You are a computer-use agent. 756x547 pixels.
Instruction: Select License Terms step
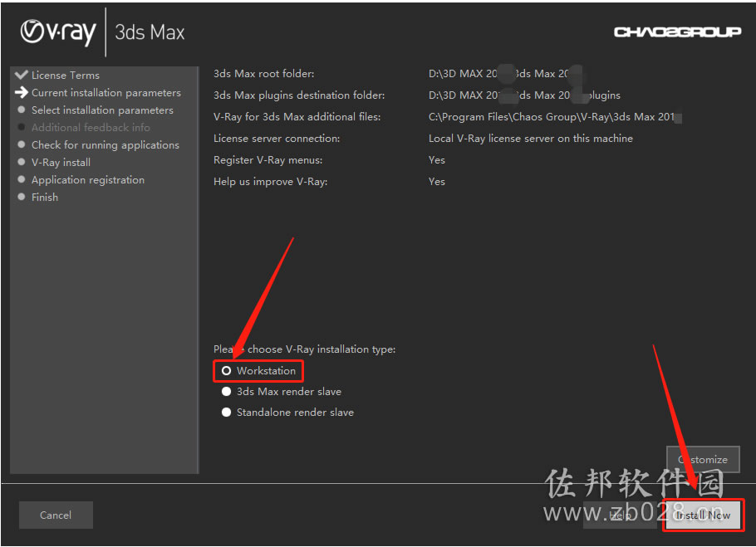coord(66,75)
